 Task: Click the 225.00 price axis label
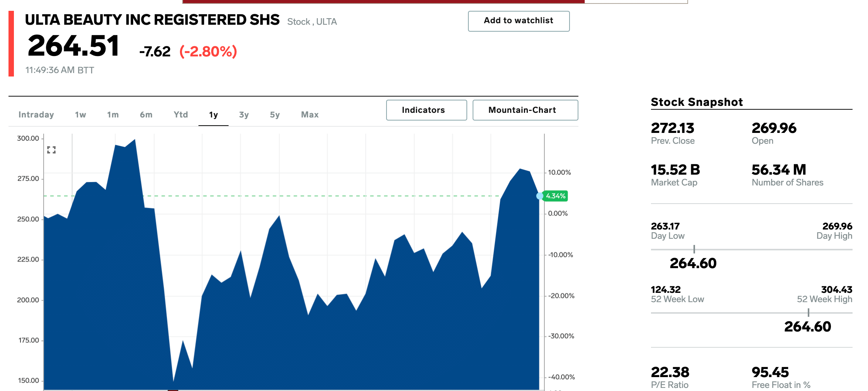(x=28, y=259)
